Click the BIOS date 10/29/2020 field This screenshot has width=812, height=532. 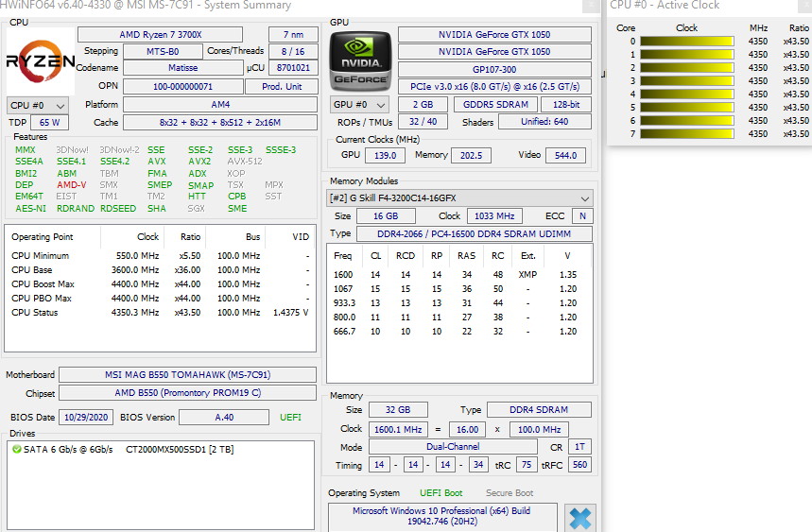(86, 417)
